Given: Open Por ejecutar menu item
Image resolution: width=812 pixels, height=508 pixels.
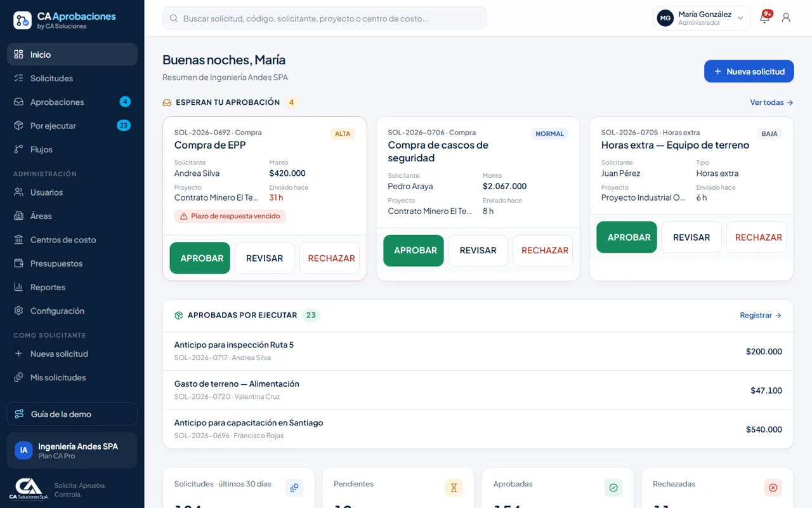Looking at the screenshot, I should coord(72,126).
